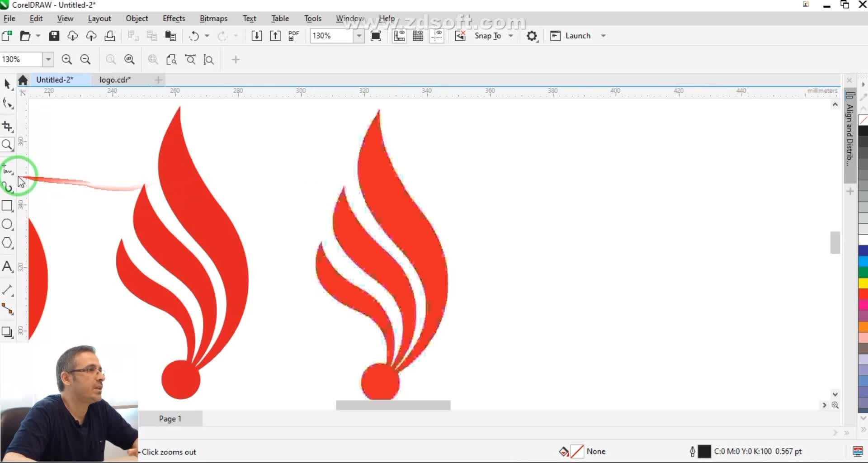
Task: Select the Text tool
Action: tap(7, 267)
